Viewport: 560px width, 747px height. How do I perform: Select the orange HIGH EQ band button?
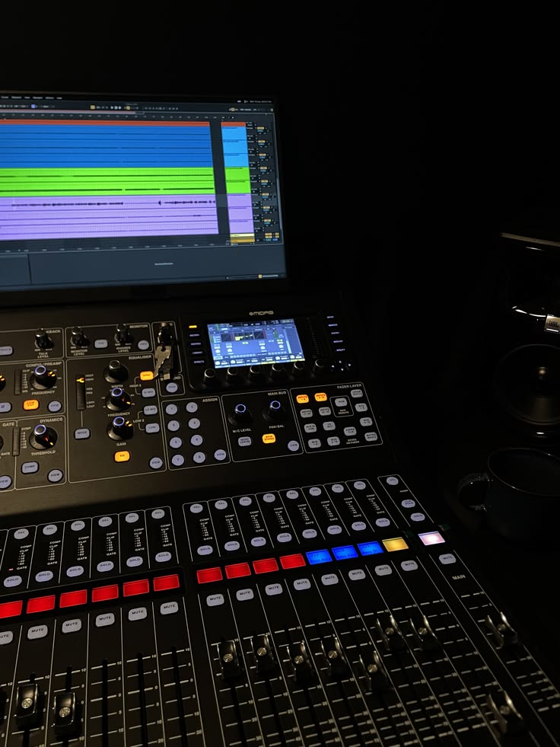146,376
